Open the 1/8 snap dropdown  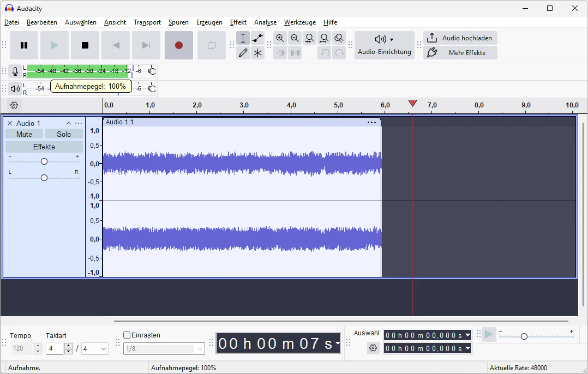point(164,349)
